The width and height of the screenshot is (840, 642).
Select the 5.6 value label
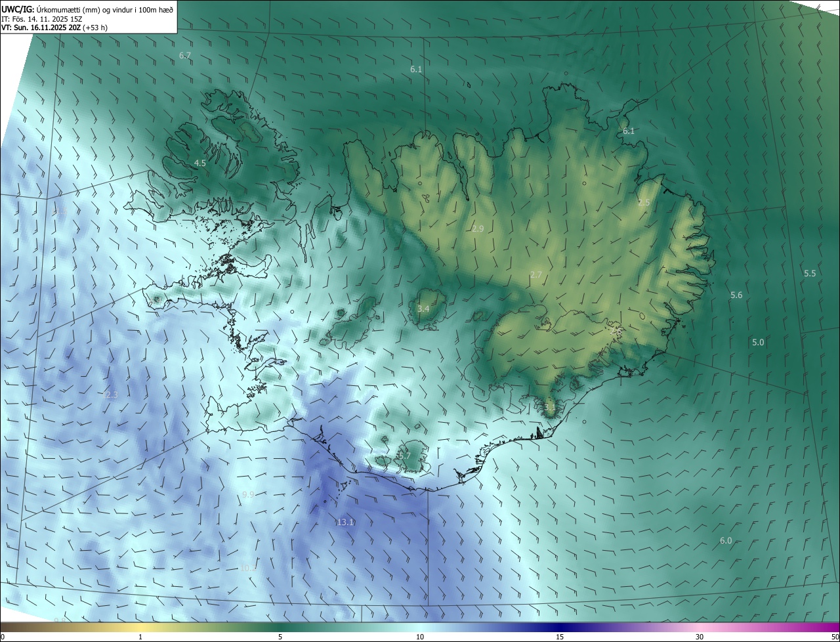(x=736, y=295)
